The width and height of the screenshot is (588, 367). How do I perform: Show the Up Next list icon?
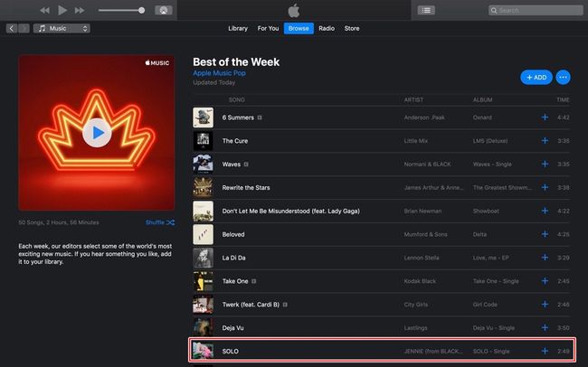pyautogui.click(x=426, y=10)
